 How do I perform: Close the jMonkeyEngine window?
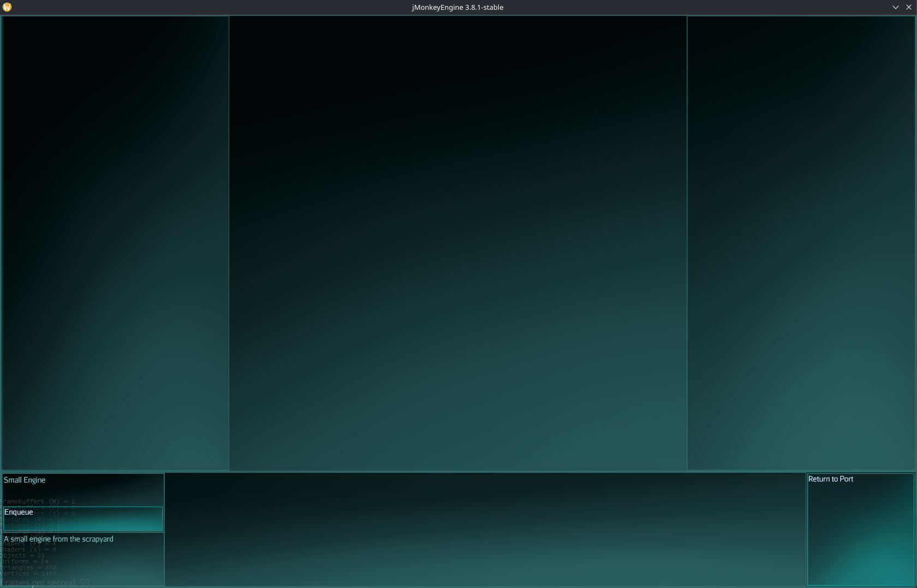909,7
